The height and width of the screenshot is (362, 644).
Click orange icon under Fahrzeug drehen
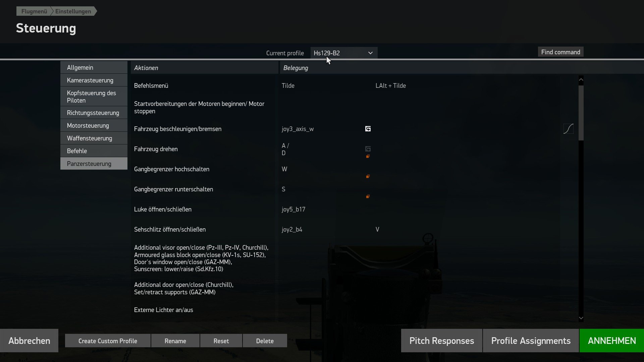[368, 157]
